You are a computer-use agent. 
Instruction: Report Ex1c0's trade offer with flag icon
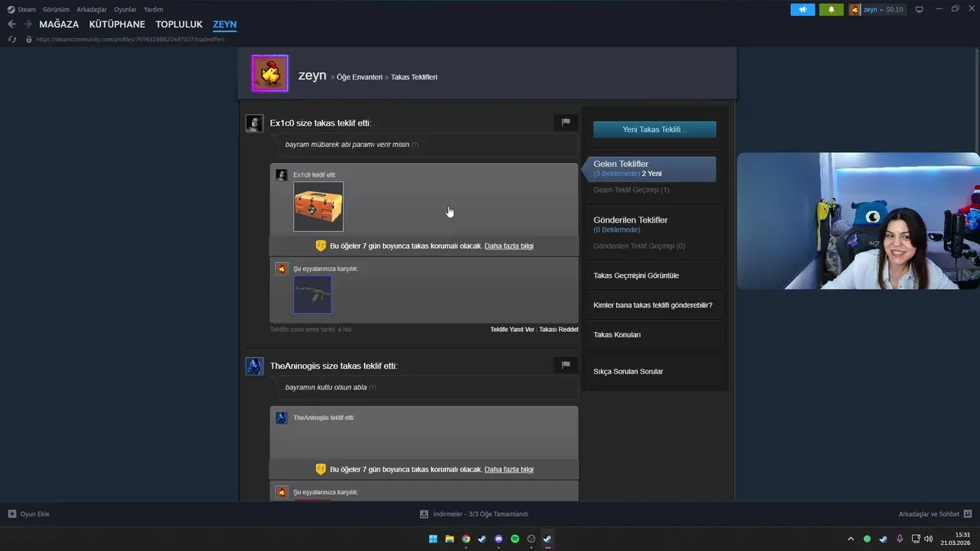tap(566, 122)
